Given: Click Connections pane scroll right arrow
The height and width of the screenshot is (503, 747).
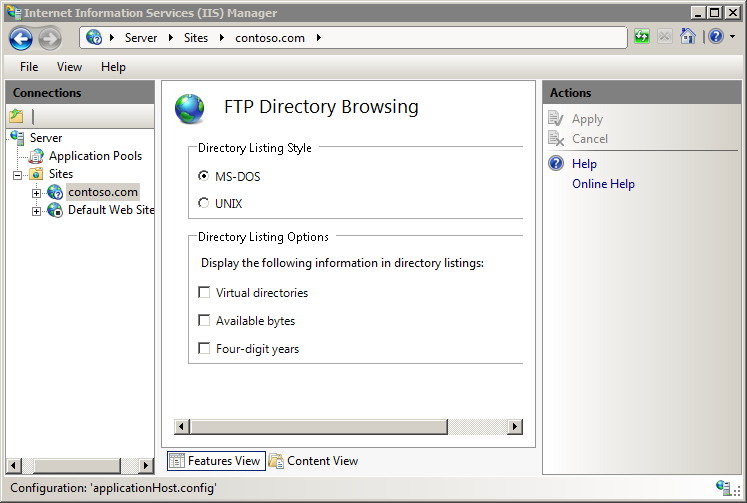Looking at the screenshot, I should point(146,465).
